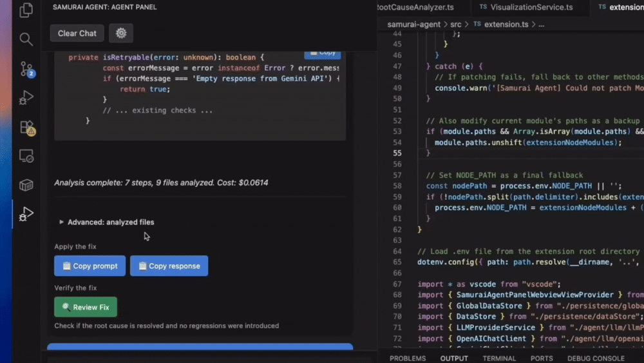Viewport: 644px width, 363px height.
Task: Click the SAMURAI AGENT: AGENT PANEL title
Action: [x=105, y=7]
